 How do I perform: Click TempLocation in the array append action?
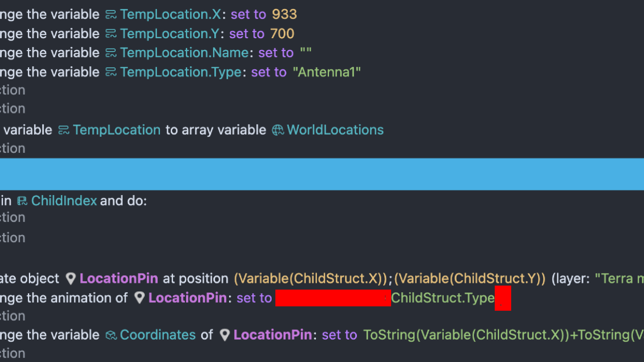pyautogui.click(x=116, y=130)
